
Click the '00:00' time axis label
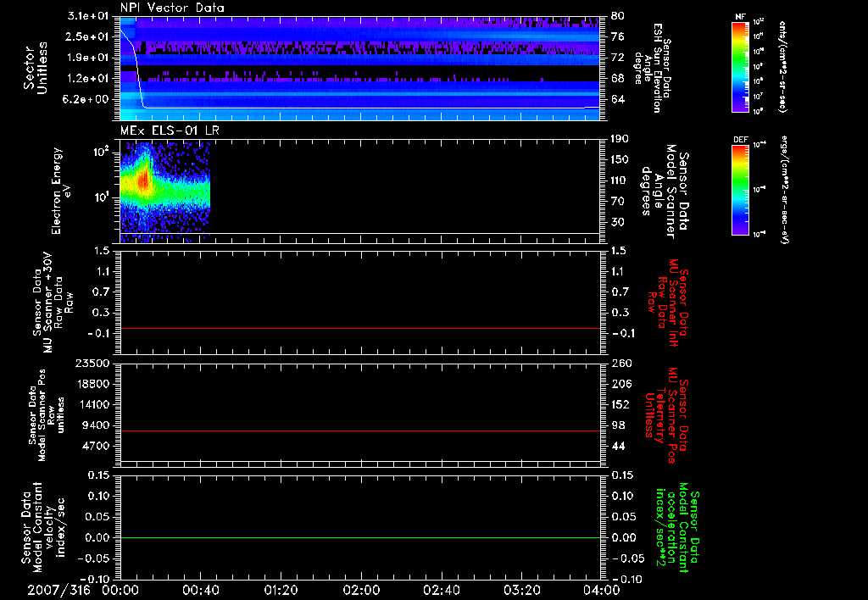point(120,591)
